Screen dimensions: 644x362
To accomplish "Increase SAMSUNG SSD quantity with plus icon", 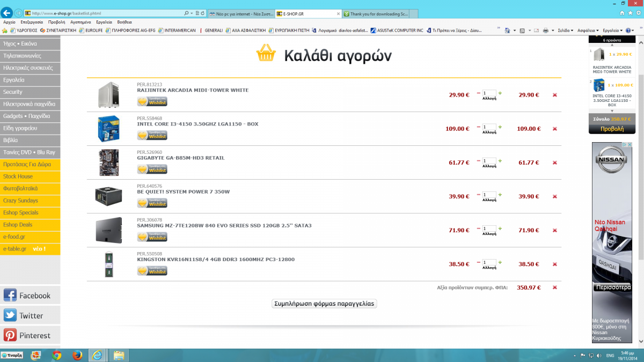I will 500,228.
